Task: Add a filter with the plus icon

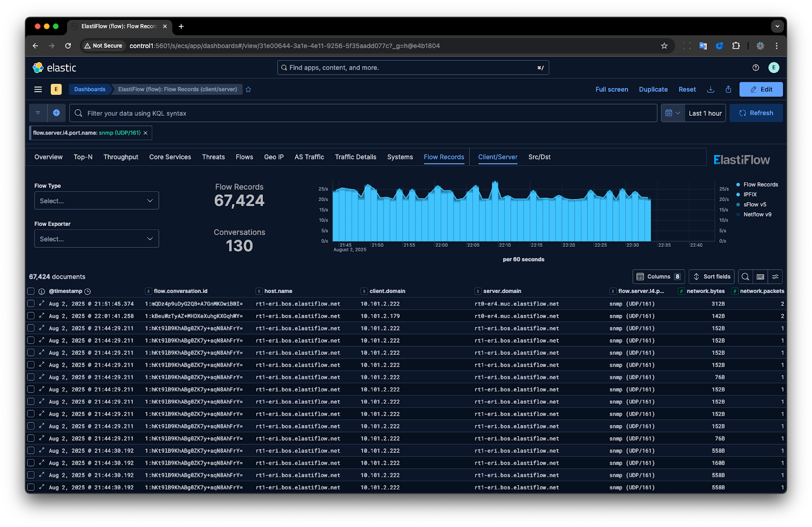Action: click(x=56, y=113)
